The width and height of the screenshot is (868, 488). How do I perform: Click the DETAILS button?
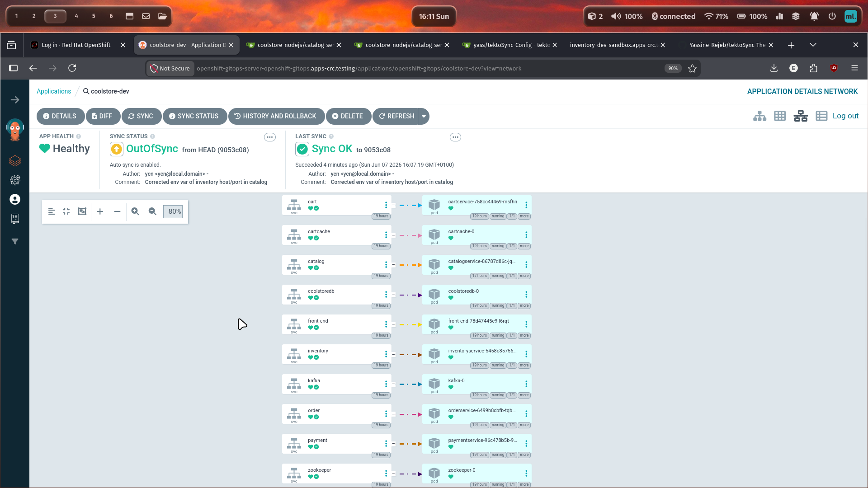pyautogui.click(x=60, y=116)
